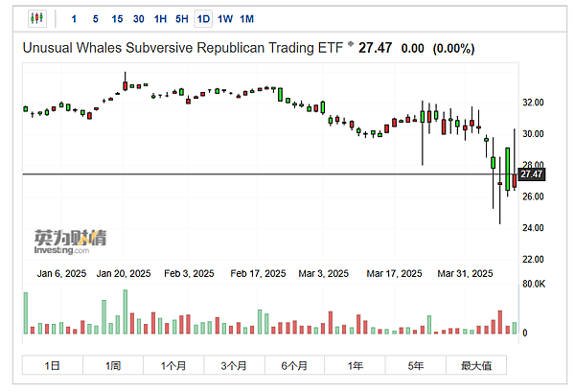Screen dimensions: 575x392
Task: Click the Feb 3, 2025 date label
Action: coord(189,273)
